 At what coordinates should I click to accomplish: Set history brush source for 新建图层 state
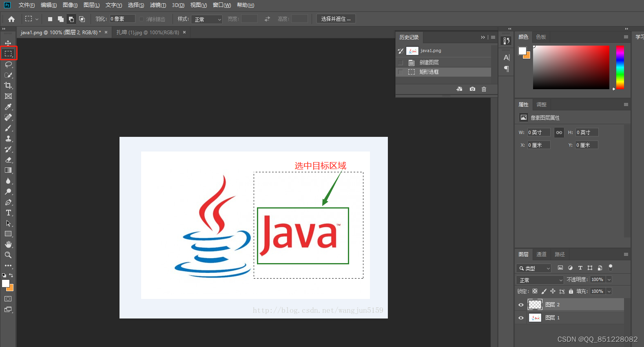[x=401, y=62]
